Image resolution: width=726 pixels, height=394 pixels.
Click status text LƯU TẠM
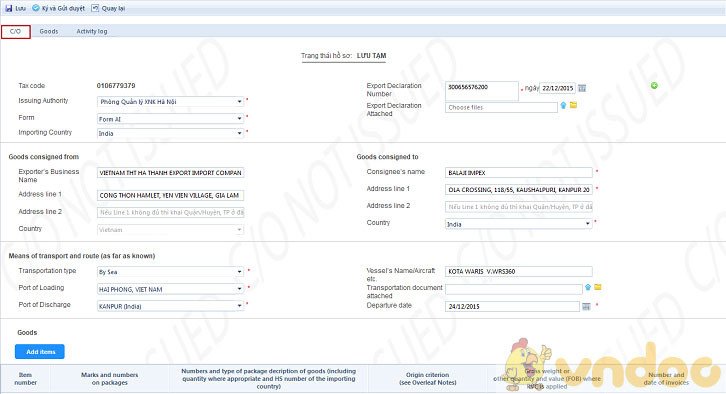(371, 56)
